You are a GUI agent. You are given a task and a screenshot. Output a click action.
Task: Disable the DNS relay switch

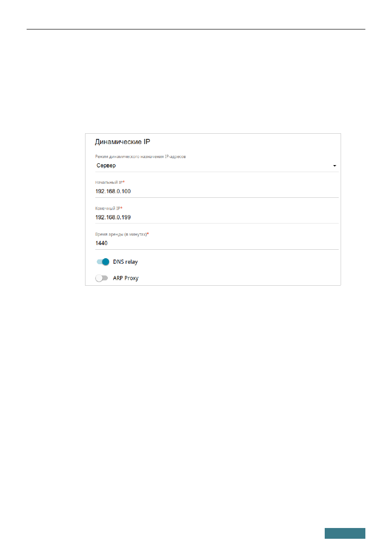coord(102,262)
